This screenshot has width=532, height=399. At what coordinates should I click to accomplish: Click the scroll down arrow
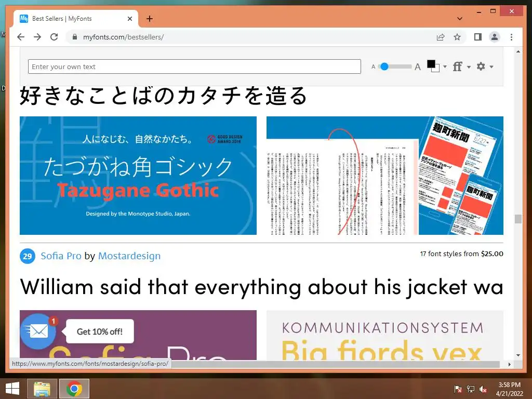[x=518, y=355]
